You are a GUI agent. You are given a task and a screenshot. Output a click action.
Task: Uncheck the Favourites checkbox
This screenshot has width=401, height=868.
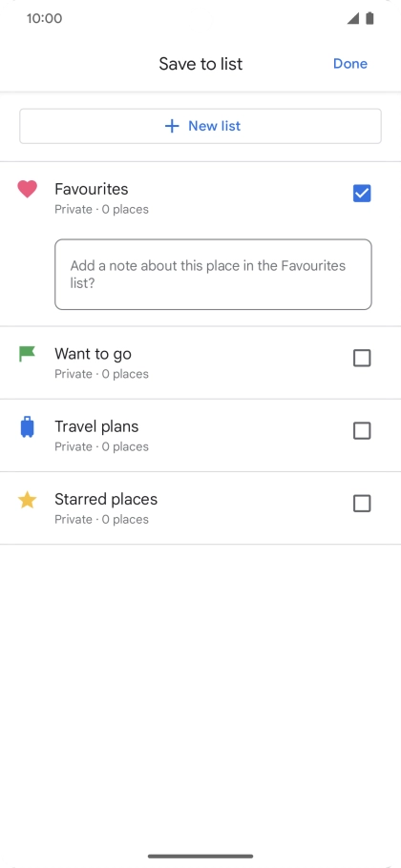coord(362,194)
